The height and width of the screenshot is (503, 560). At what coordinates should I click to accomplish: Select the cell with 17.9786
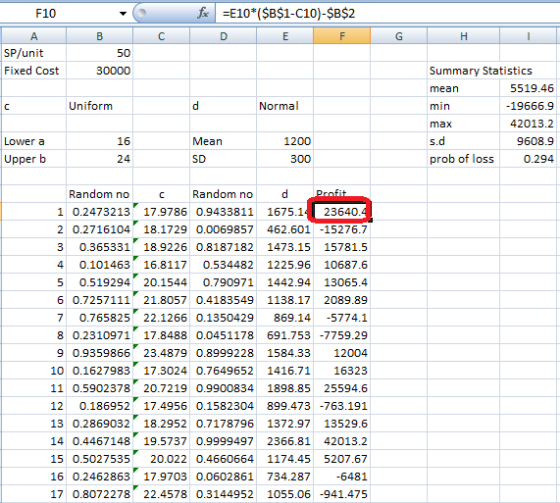(x=161, y=212)
